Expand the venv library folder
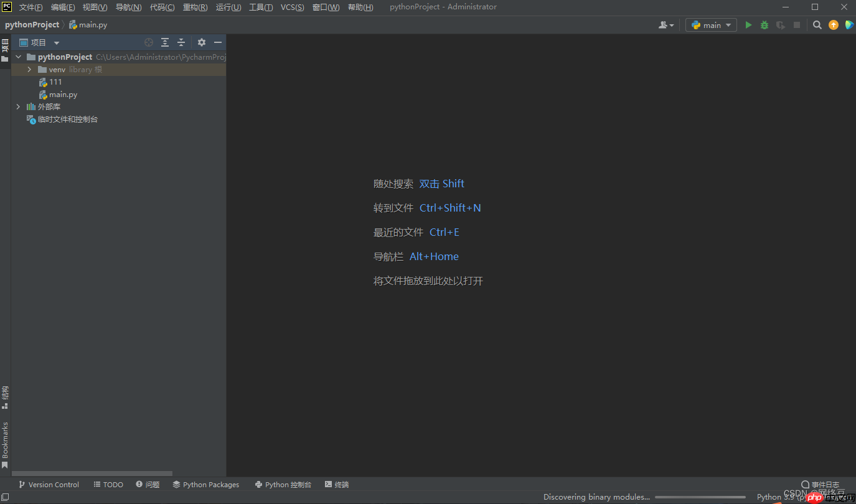The width and height of the screenshot is (856, 504). pyautogui.click(x=29, y=69)
